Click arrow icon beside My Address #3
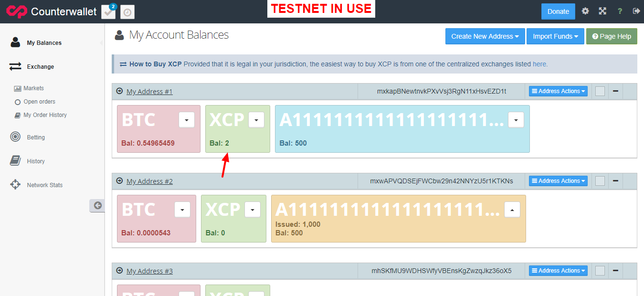Screen dimensions: 644x296 [x=119, y=270]
